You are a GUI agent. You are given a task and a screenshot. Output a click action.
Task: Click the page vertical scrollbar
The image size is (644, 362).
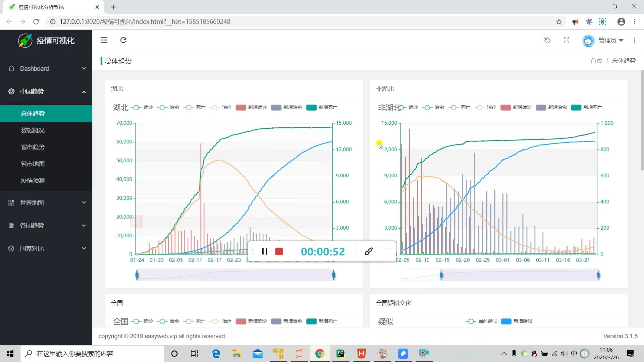(642, 121)
